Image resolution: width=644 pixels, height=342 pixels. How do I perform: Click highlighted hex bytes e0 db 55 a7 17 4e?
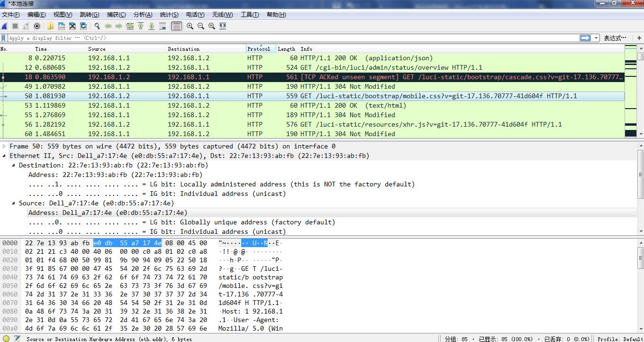click(x=127, y=243)
